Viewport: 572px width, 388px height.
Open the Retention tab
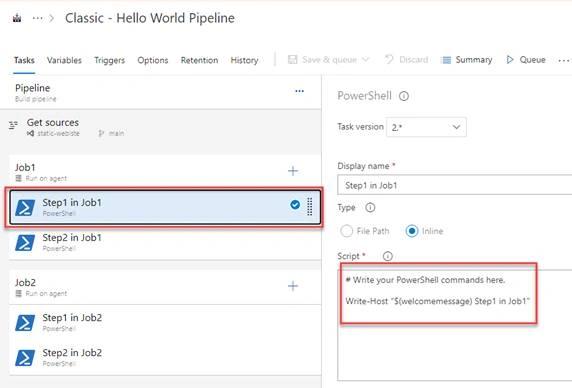pos(199,60)
